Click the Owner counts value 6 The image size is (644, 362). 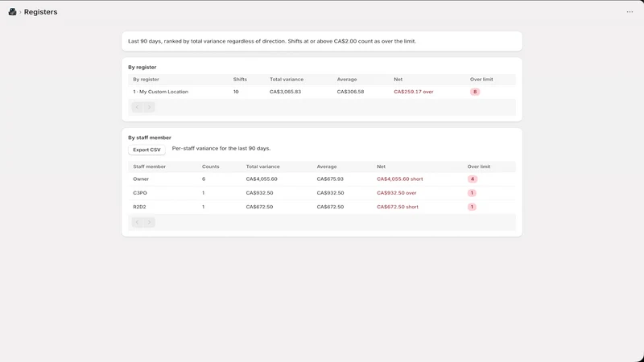(204, 179)
